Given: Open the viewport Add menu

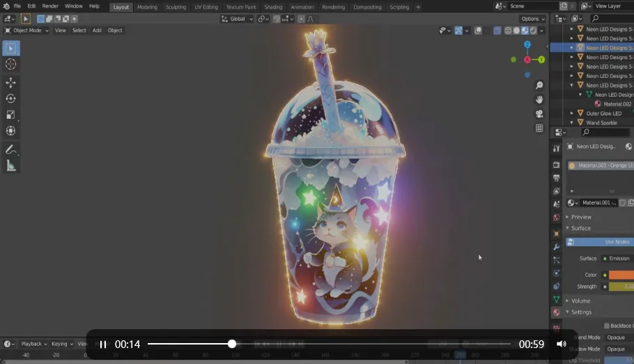Looking at the screenshot, I should coord(97,31).
